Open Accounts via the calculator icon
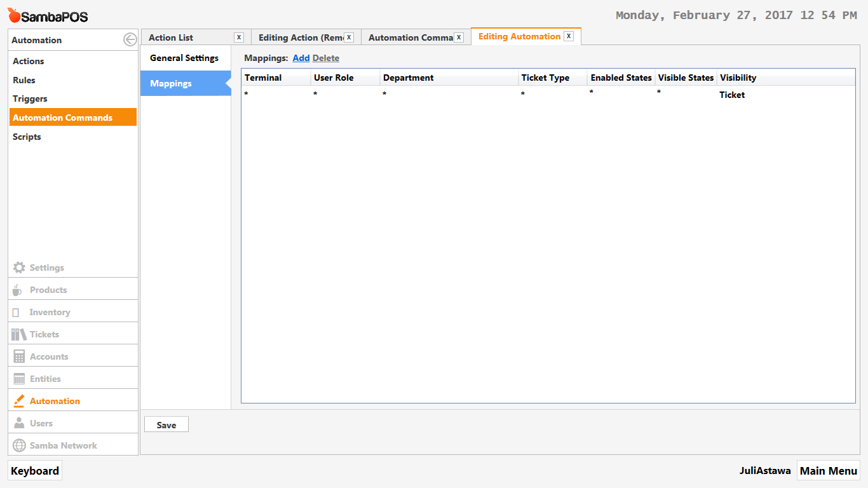 pos(19,356)
